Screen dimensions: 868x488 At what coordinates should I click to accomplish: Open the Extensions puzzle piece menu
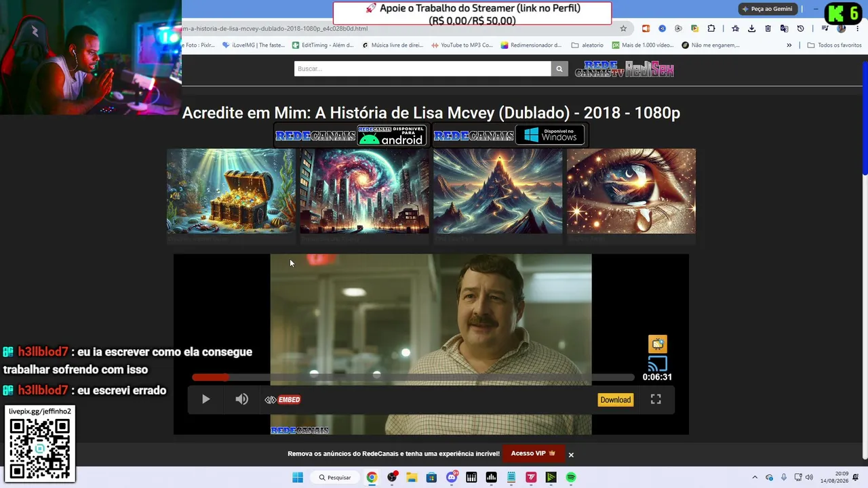[711, 28]
